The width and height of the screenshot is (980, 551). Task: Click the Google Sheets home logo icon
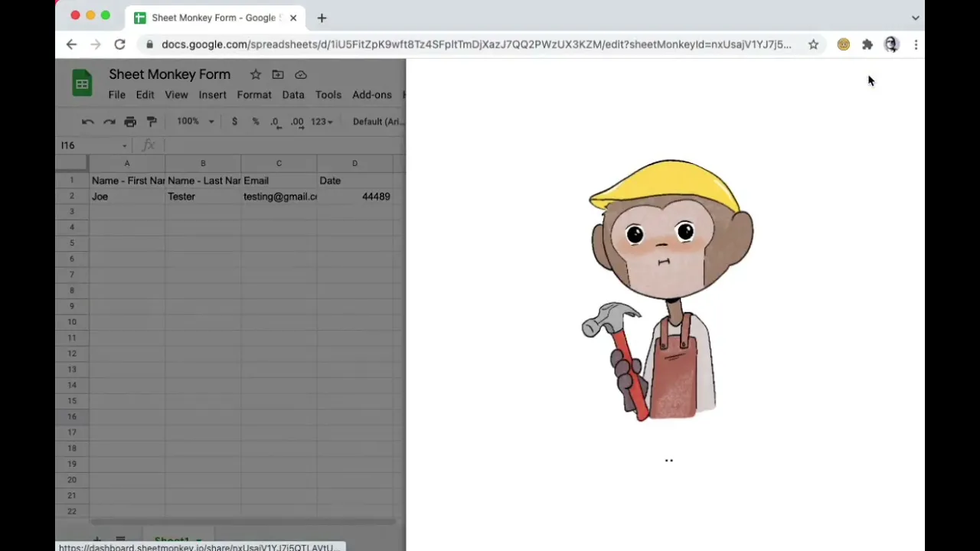(82, 83)
